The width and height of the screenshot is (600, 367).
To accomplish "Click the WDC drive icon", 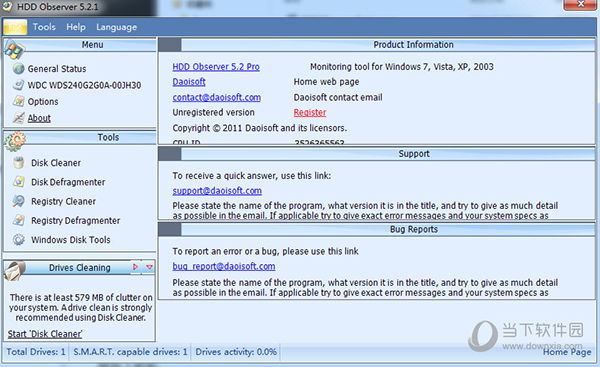I will click(18, 85).
